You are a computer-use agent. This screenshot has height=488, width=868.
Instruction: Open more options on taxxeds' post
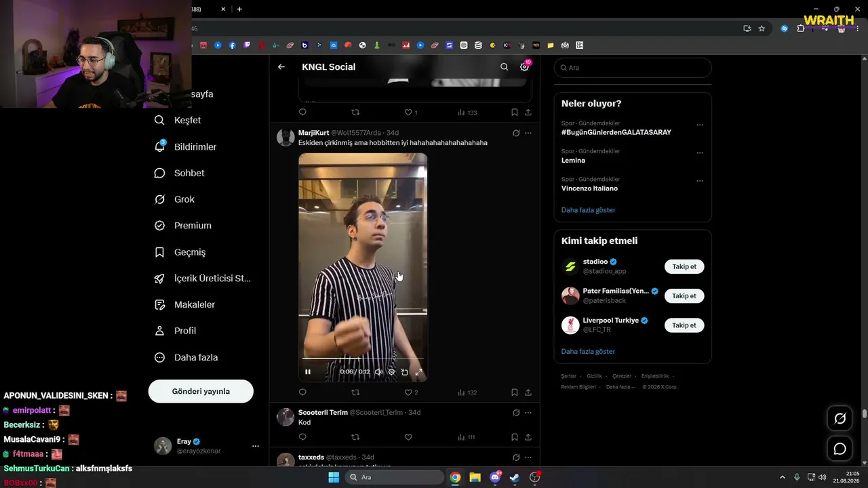528,457
